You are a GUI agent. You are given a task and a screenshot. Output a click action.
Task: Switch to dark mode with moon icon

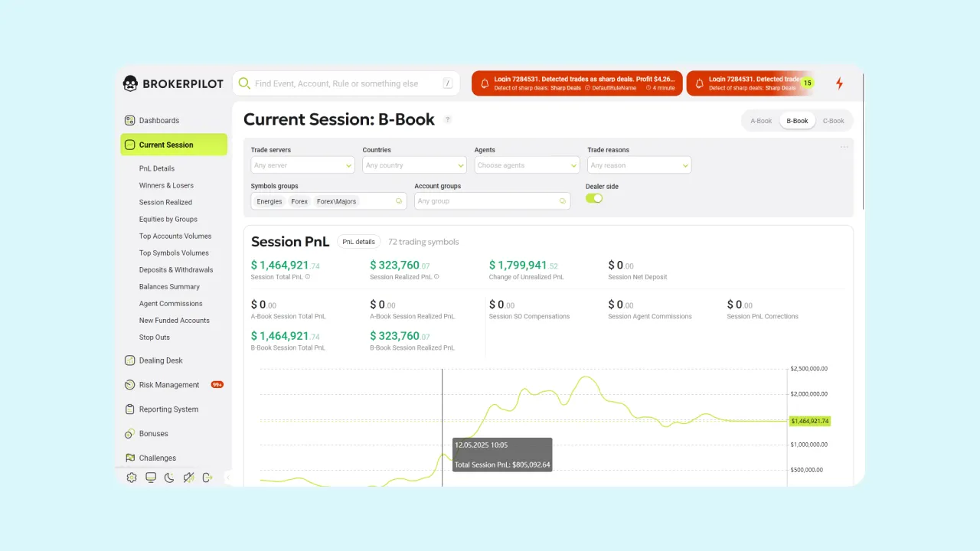[169, 478]
